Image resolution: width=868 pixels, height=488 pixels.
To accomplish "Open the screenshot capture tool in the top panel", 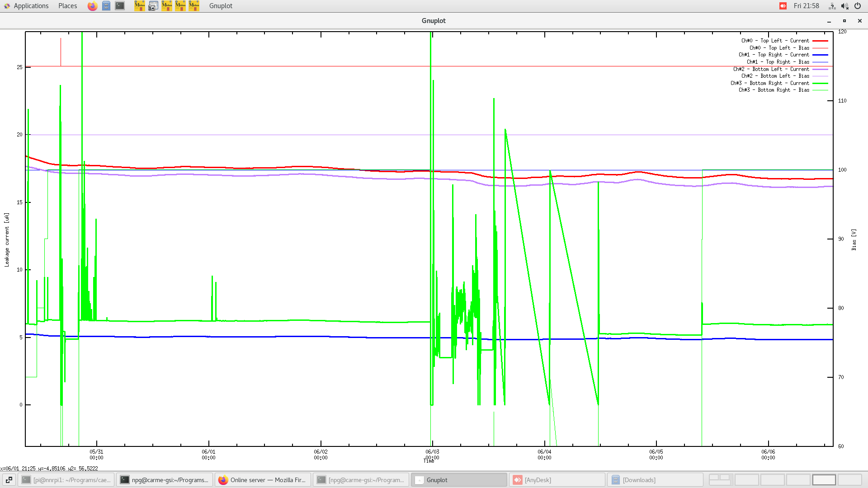I will (x=153, y=6).
